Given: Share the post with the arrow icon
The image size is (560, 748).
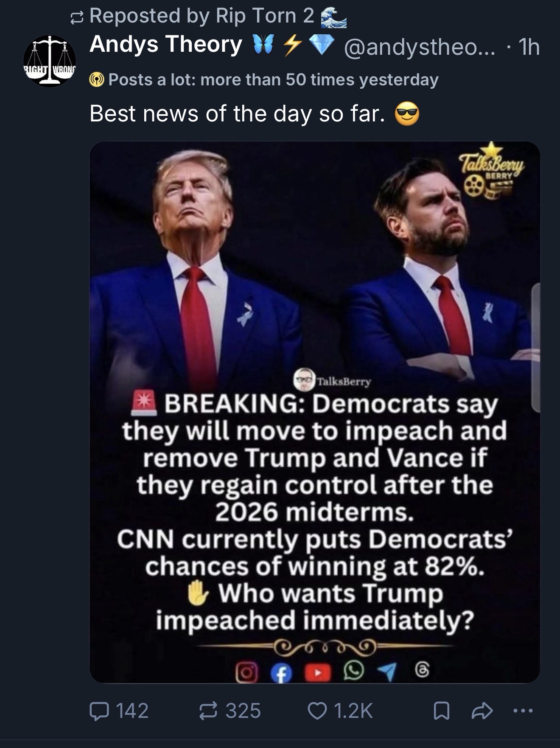Looking at the screenshot, I should (x=482, y=711).
